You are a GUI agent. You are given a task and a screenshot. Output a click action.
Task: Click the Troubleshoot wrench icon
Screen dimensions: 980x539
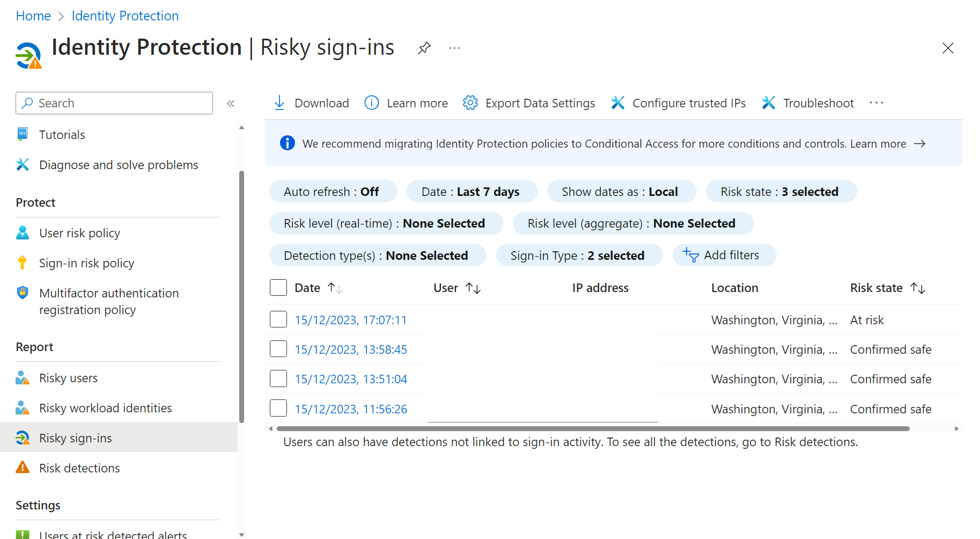pyautogui.click(x=769, y=103)
